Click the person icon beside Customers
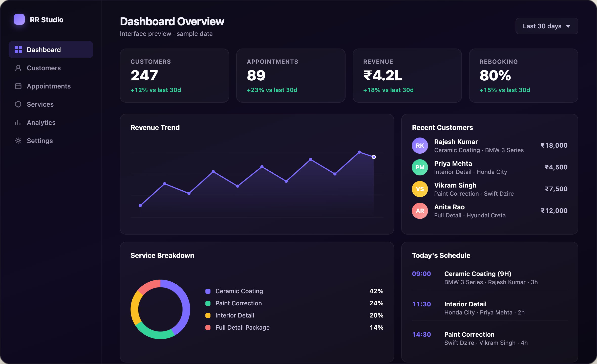The width and height of the screenshot is (597, 364). [18, 68]
